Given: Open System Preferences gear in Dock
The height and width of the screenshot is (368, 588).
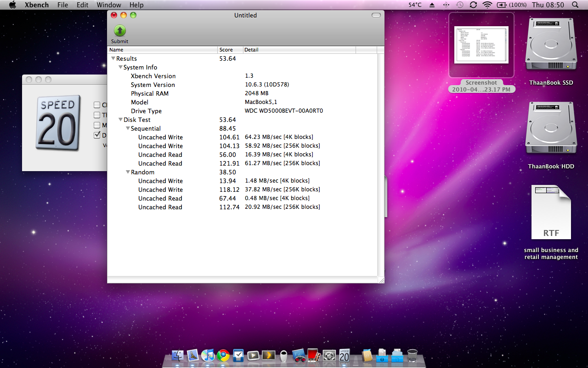Looking at the screenshot, I should click(x=329, y=355).
